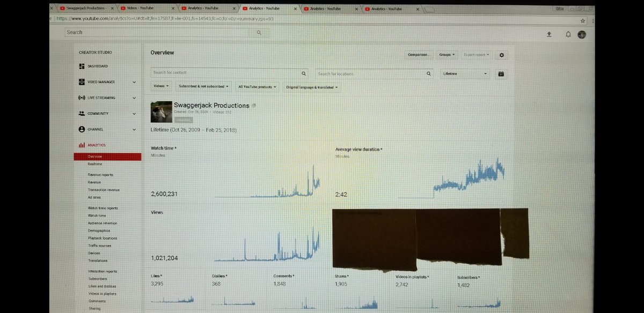Click magnifier in Search for content box
The width and height of the screenshot is (644, 313).
coord(304,73)
